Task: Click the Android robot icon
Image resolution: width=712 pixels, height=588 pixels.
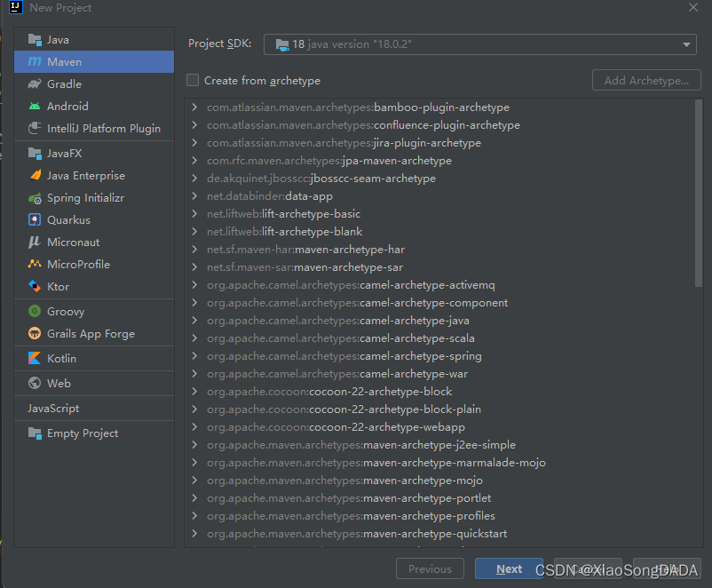Action: click(35, 107)
